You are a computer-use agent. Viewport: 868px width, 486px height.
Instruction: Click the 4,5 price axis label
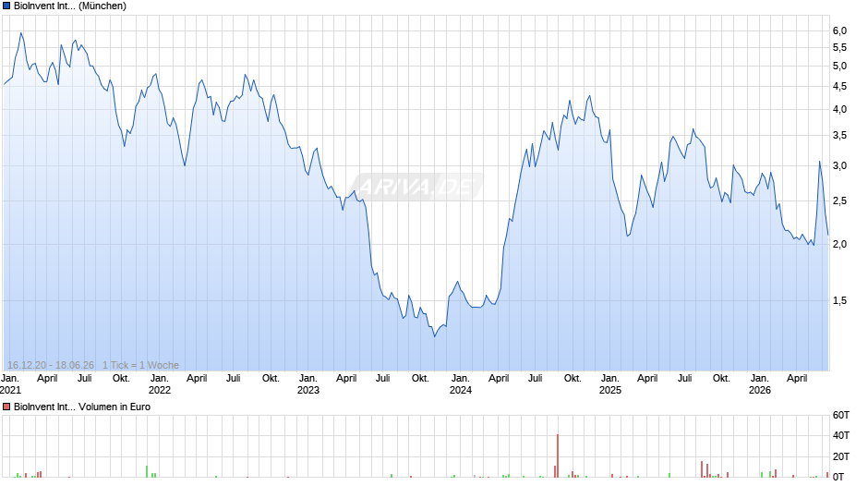point(839,87)
